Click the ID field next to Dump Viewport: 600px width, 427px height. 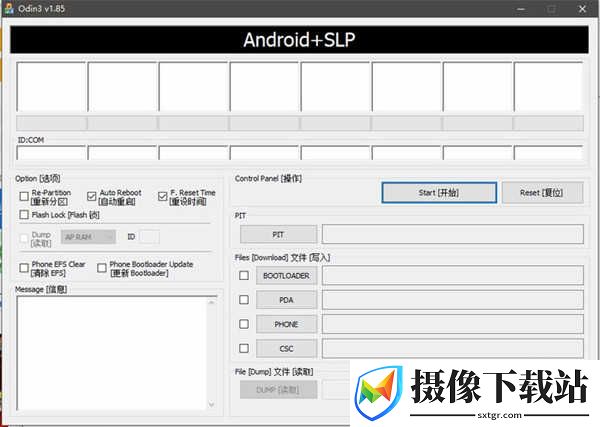point(149,237)
